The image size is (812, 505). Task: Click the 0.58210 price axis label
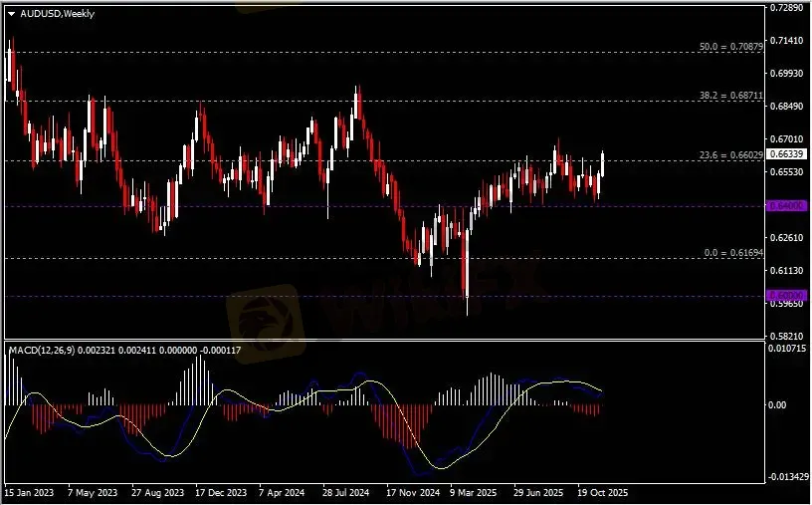click(786, 337)
